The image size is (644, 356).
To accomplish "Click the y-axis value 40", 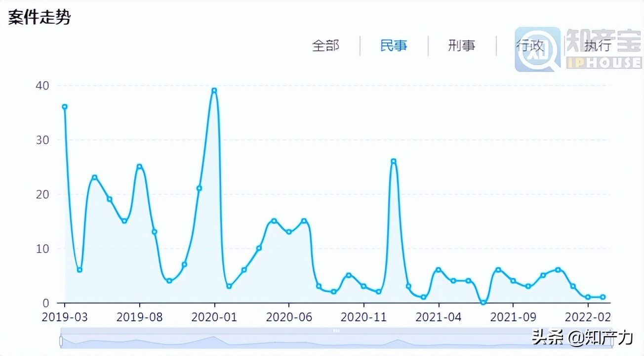I will (x=42, y=86).
